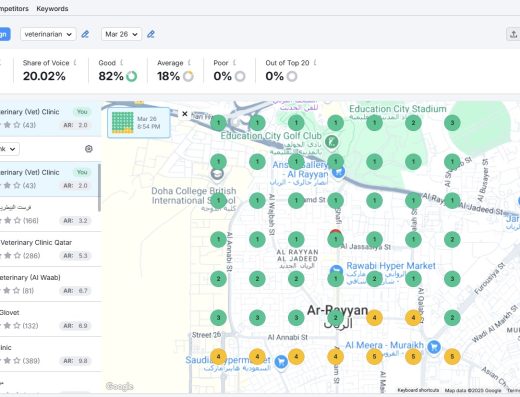
Task: Click the Al Meera - Muraikh cart icon
Action: click(x=434, y=347)
